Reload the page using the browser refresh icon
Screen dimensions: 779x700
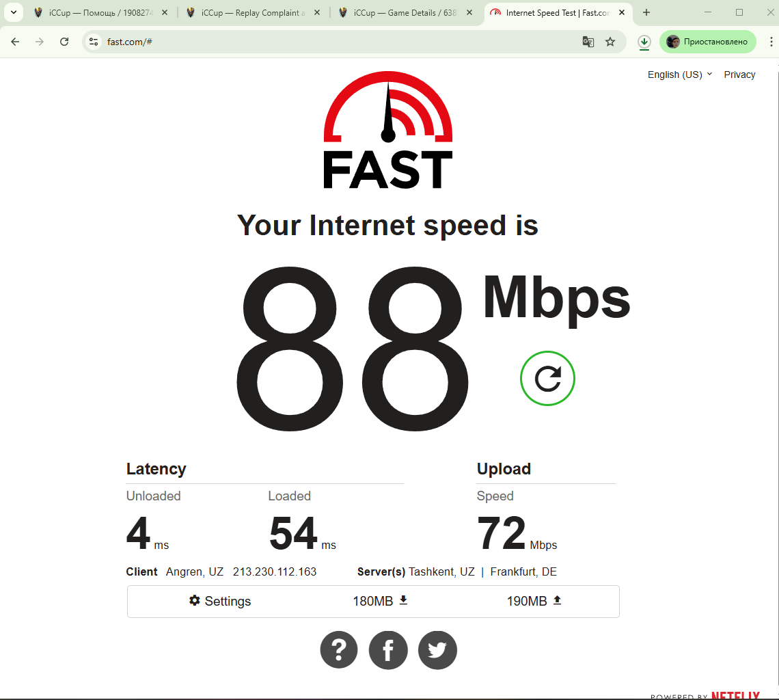[x=64, y=42]
